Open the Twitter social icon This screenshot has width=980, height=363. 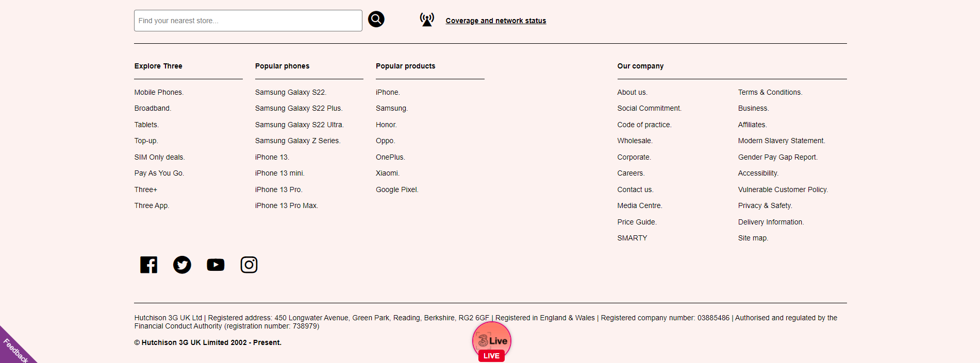[x=182, y=265]
